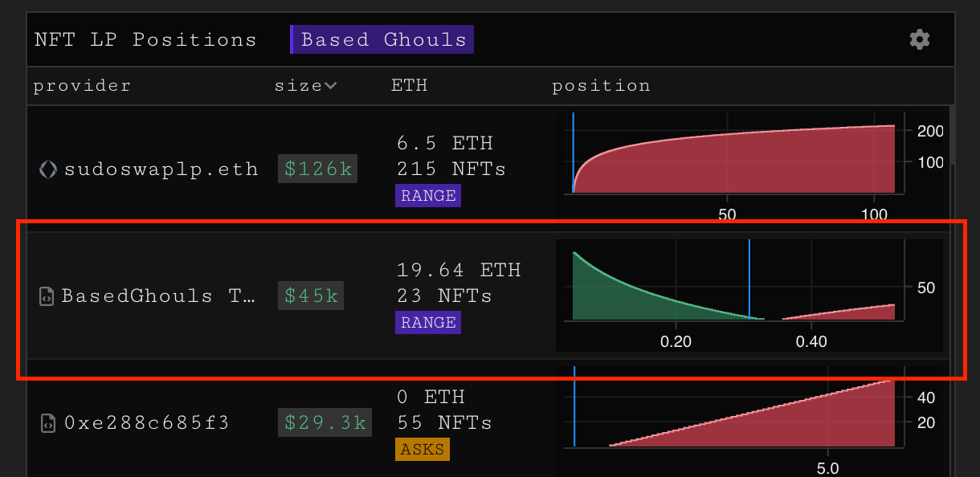Click the $126k size badge
Screen dimensions: 980x477
tap(318, 169)
